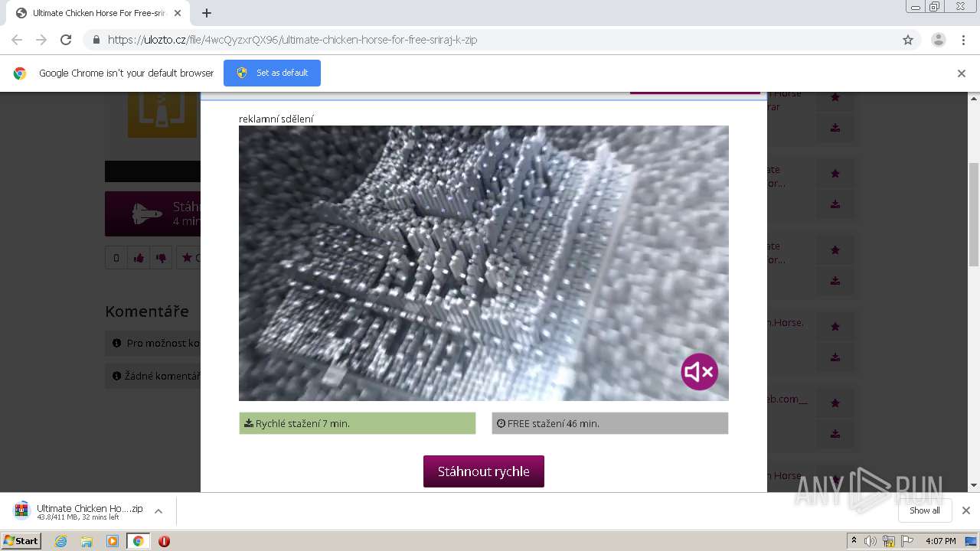Click the reklamní sdělení label
The width and height of the screenshot is (980, 551).
pos(276,119)
